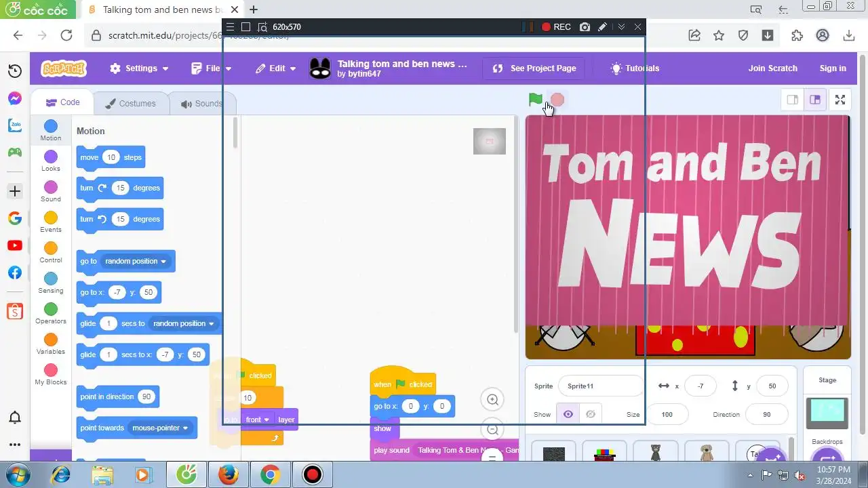
Task: Click the sprite x position field
Action: (x=701, y=386)
